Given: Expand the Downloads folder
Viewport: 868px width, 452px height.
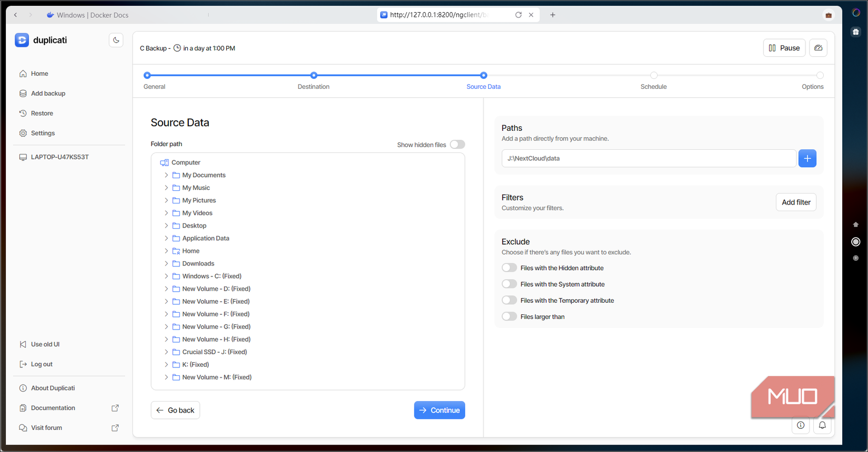Looking at the screenshot, I should pyautogui.click(x=166, y=263).
